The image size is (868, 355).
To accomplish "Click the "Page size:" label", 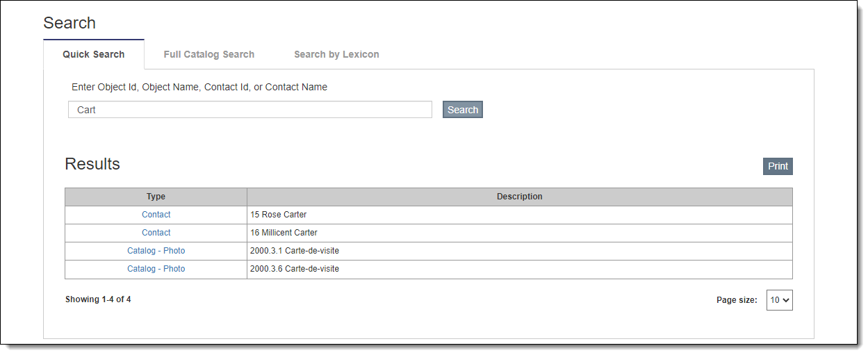I will pos(737,300).
